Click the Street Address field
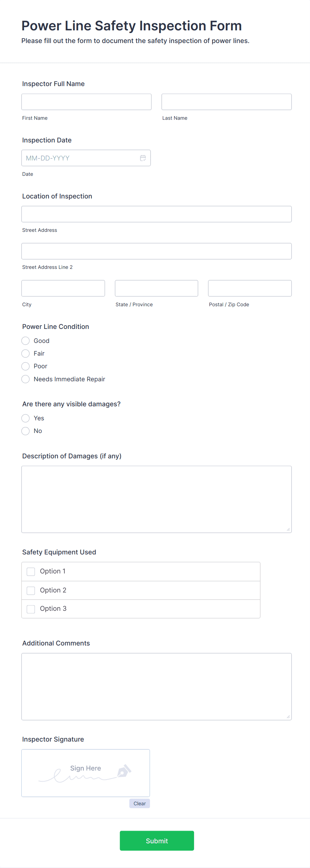 [x=156, y=213]
